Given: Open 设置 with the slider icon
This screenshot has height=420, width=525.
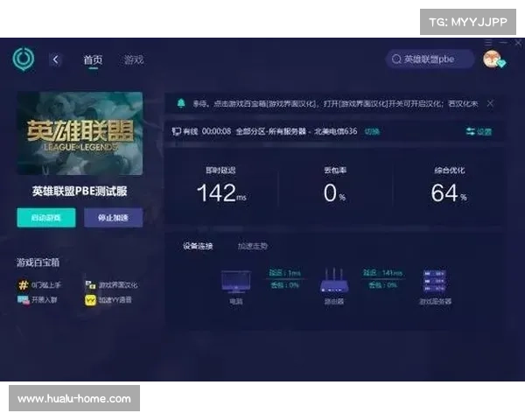Looking at the screenshot, I should point(479,131).
